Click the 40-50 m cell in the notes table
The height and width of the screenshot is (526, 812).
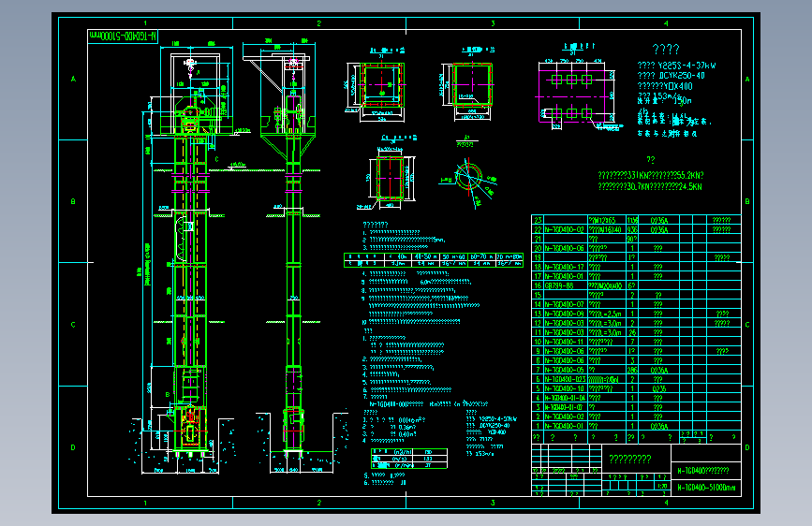425,256
